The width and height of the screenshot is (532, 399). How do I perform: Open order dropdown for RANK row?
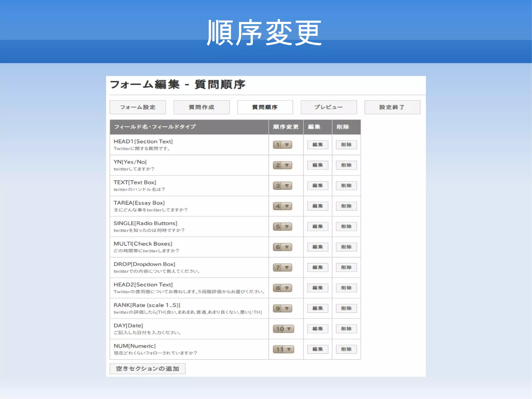click(x=282, y=308)
